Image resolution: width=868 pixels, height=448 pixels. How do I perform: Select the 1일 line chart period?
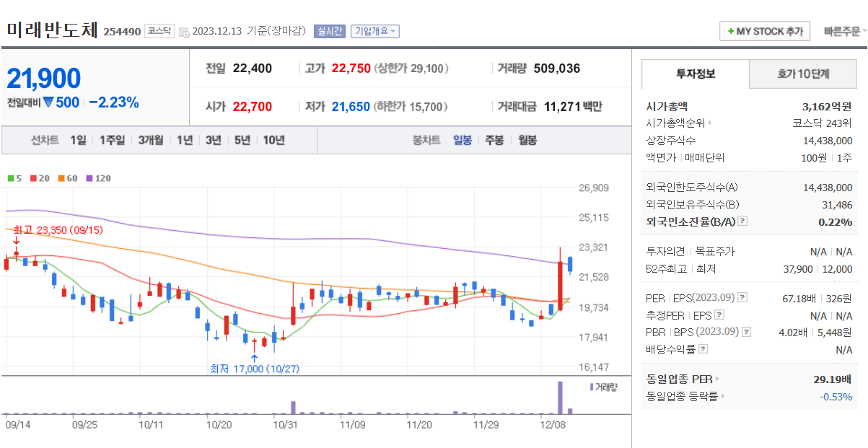pyautogui.click(x=78, y=140)
